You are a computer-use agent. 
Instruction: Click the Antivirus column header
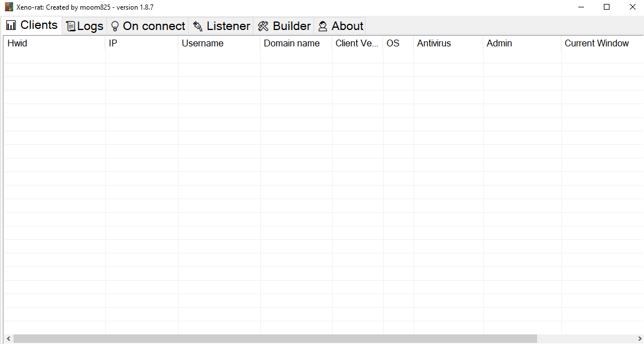coord(449,44)
